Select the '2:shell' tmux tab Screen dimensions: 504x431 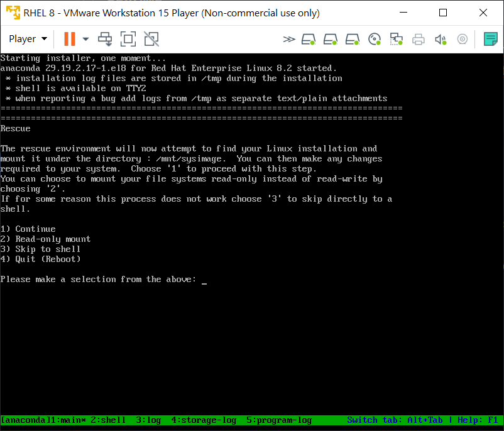pos(108,420)
